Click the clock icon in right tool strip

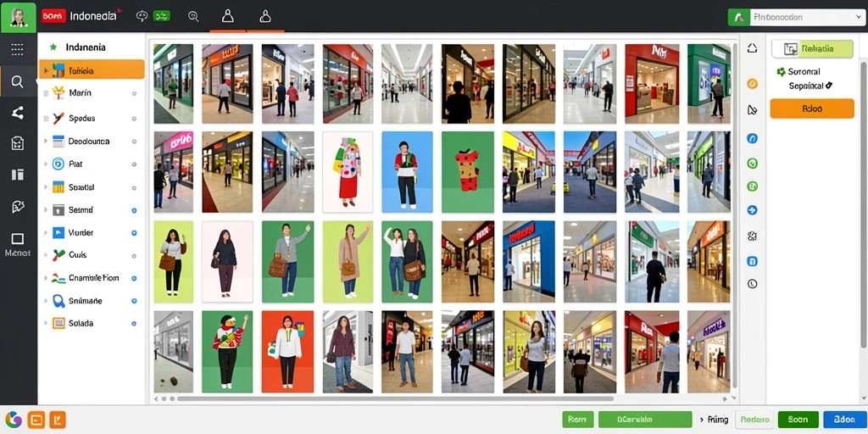[752, 283]
